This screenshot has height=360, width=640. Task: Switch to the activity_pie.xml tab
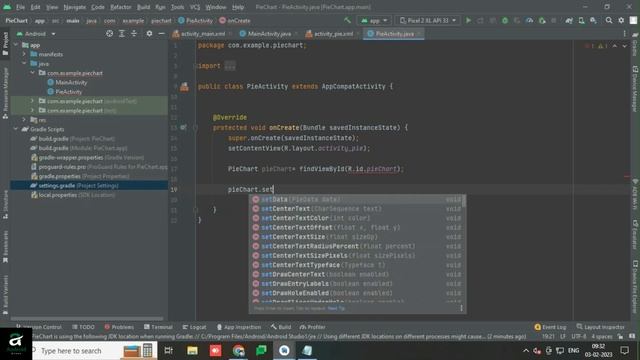coord(333,34)
